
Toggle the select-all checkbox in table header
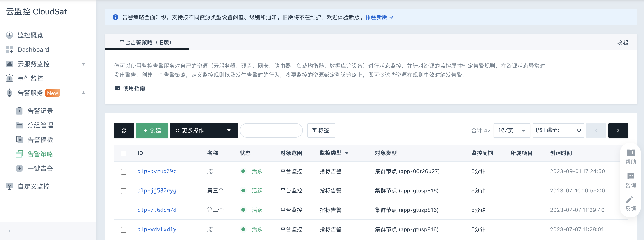point(124,153)
